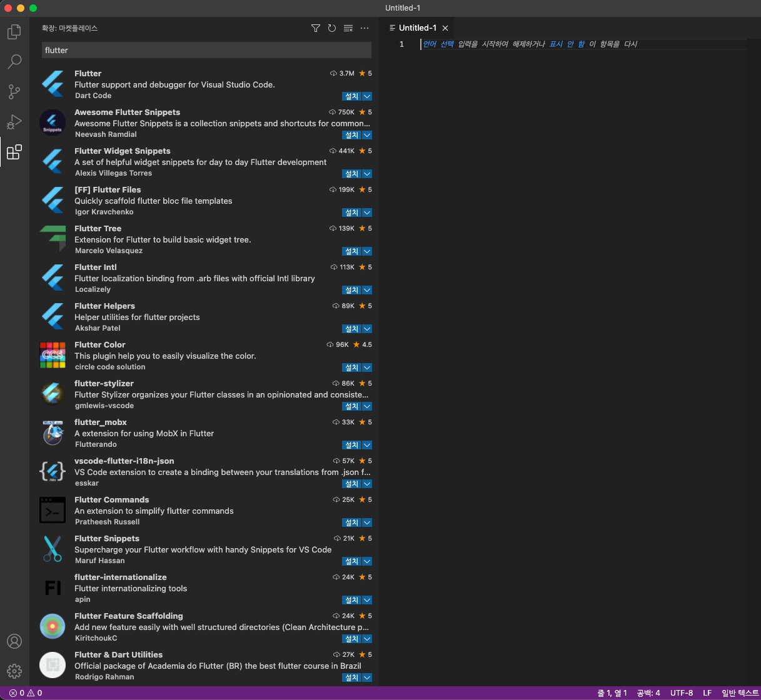Change indentation via '공백: 4' status item
The height and width of the screenshot is (700, 761).
pos(648,692)
